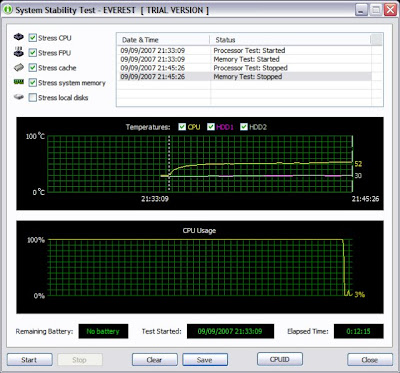Click the cache chip icon beside Stress cache
400x373 pixels.
(19, 68)
